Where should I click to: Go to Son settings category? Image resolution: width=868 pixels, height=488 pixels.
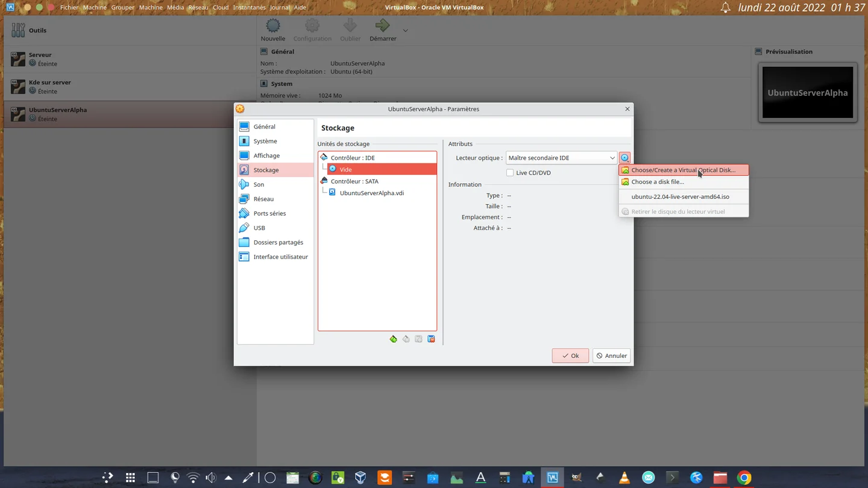[x=275, y=184]
